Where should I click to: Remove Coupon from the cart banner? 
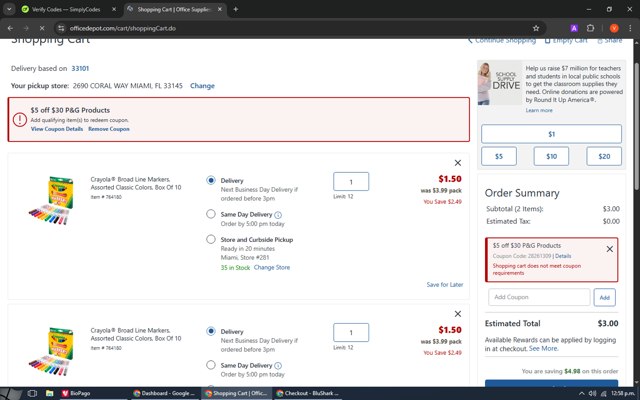tap(109, 129)
